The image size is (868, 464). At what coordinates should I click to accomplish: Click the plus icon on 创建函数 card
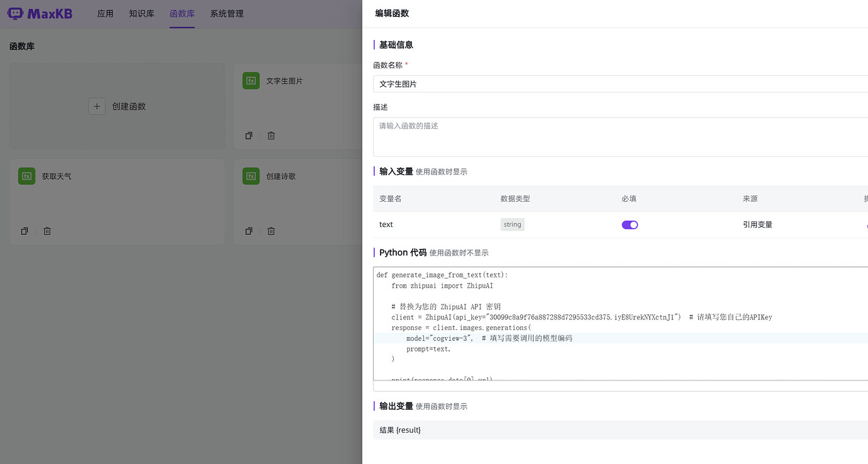(x=97, y=106)
